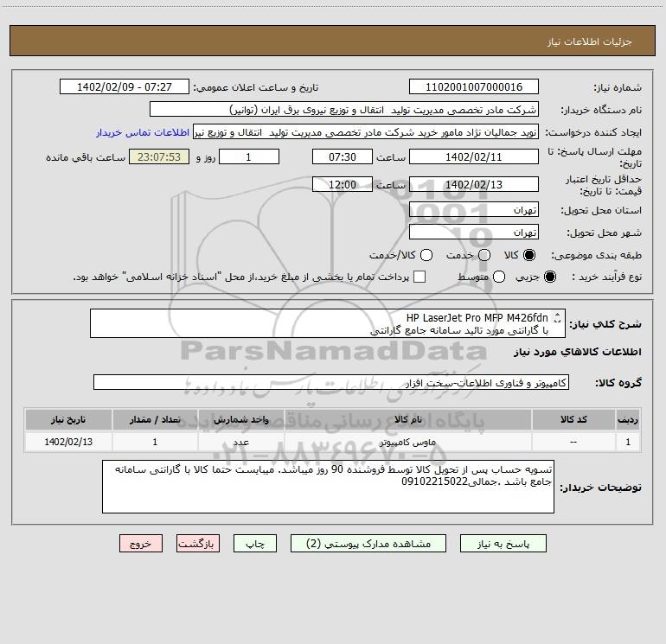This screenshot has height=644, width=666.
Task: Click the ماوس کامپیوتر item cell
Action: (x=407, y=442)
